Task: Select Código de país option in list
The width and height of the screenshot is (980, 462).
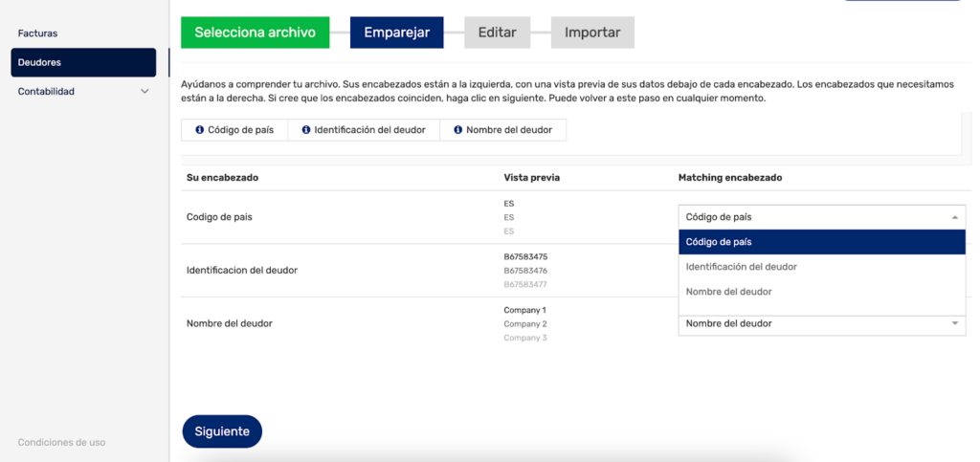Action: point(821,242)
